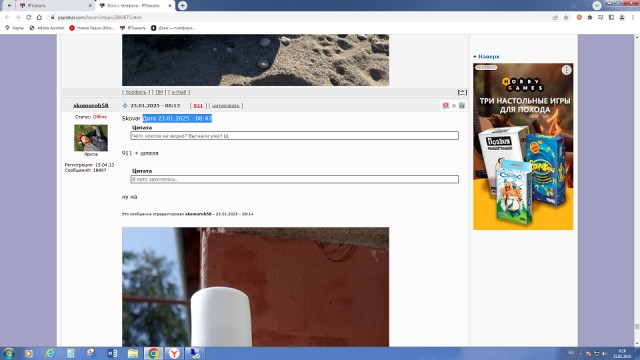Upvote the post with the green icon

[462, 105]
